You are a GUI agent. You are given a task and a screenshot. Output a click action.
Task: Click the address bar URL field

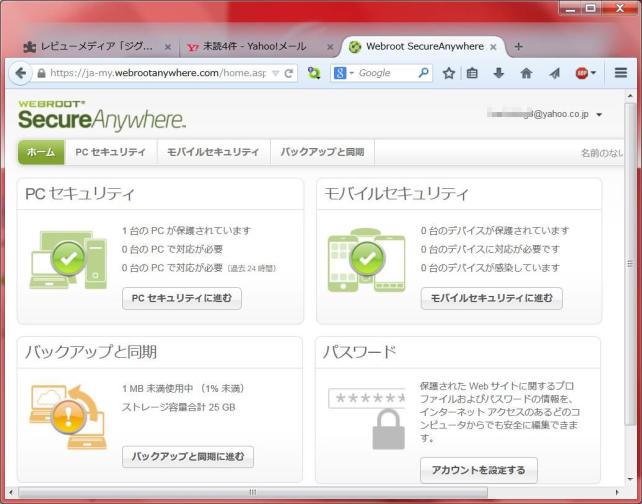tap(158, 73)
